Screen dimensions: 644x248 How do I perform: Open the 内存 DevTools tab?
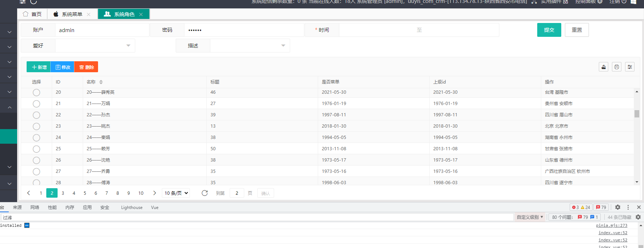tap(70, 207)
